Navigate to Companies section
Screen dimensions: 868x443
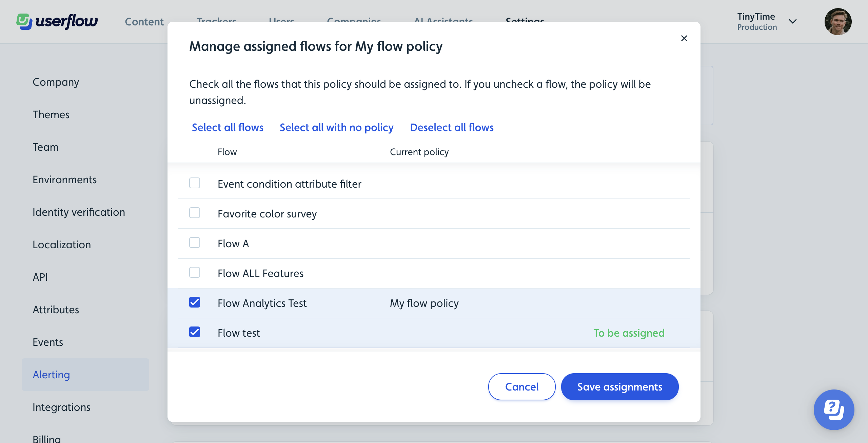(353, 20)
